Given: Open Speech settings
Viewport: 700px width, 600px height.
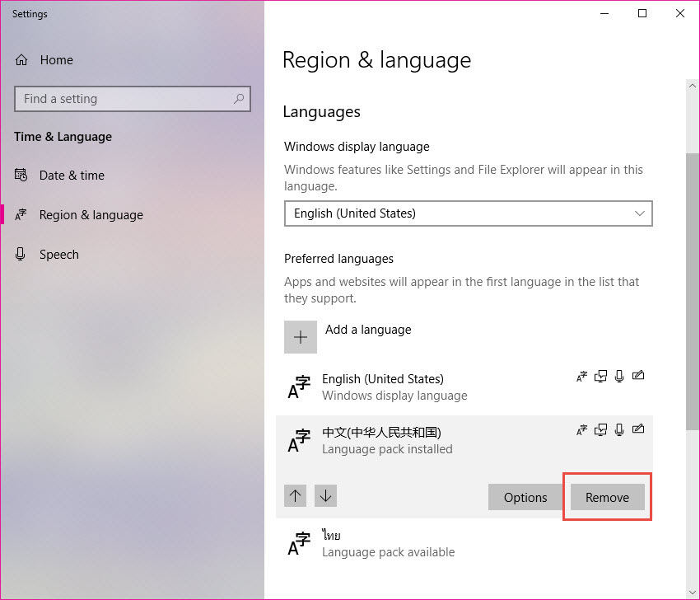Looking at the screenshot, I should pyautogui.click(x=59, y=254).
